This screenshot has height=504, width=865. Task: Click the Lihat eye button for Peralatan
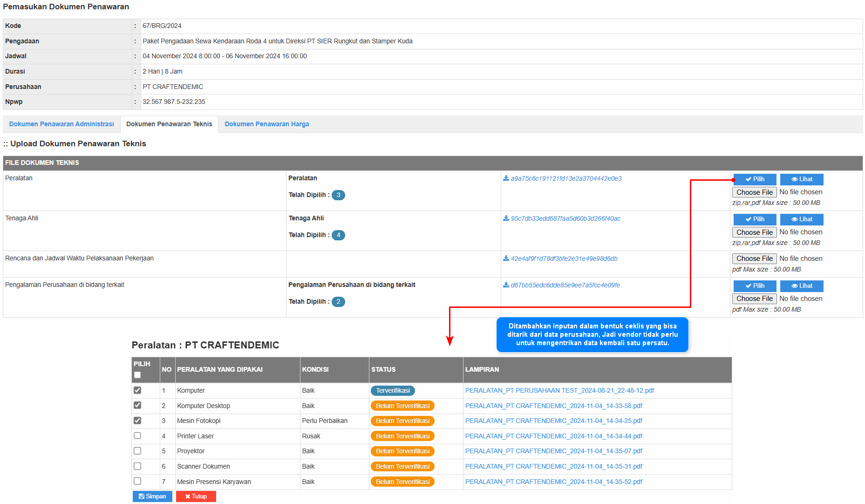[801, 179]
